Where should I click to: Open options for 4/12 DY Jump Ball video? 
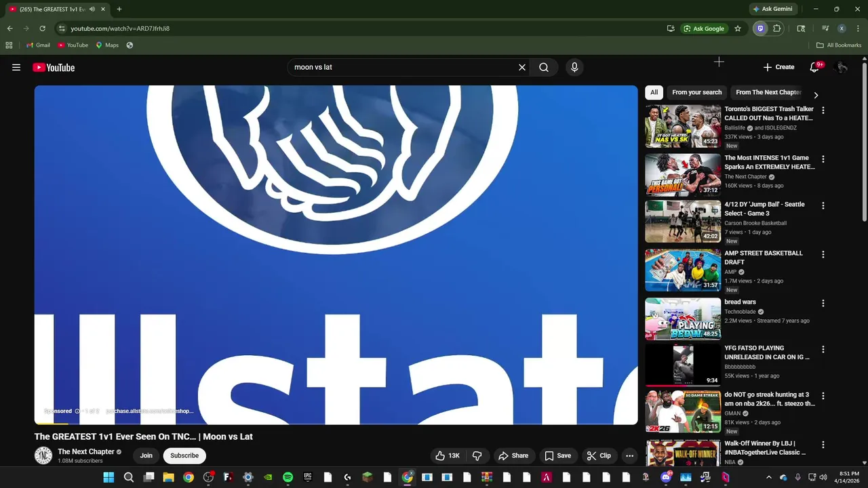pos(823,205)
